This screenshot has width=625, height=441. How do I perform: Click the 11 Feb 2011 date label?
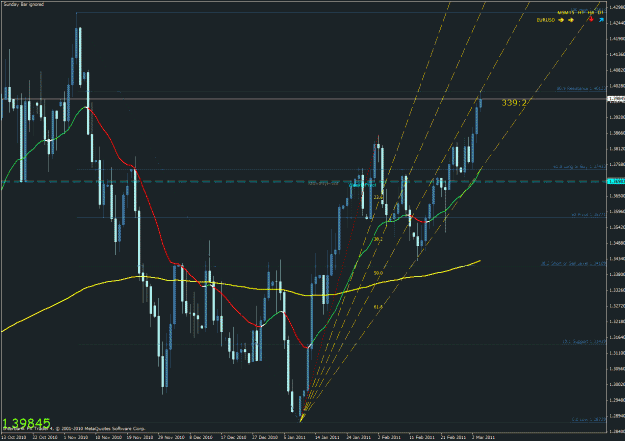click(422, 437)
